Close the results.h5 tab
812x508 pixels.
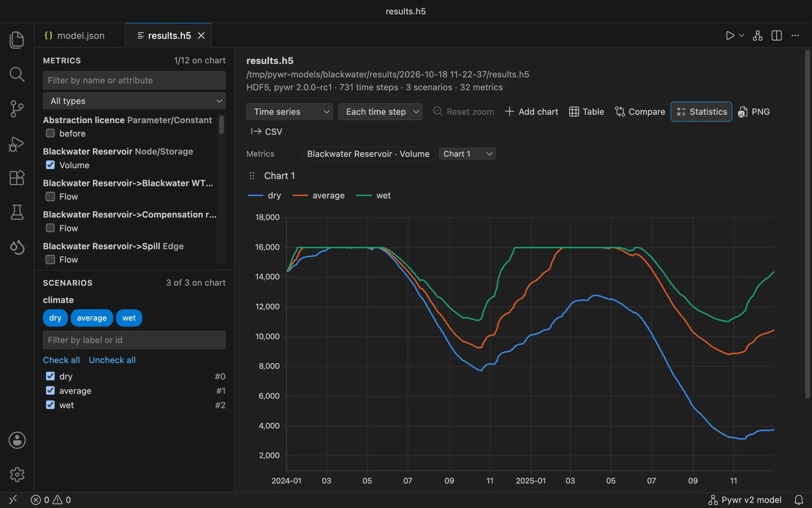[x=201, y=36]
